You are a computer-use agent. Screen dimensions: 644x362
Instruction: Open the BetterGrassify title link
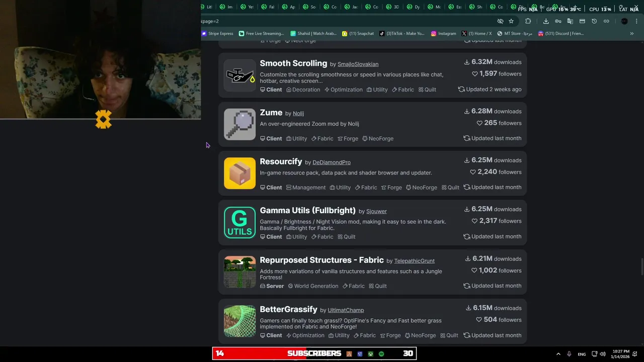288,309
